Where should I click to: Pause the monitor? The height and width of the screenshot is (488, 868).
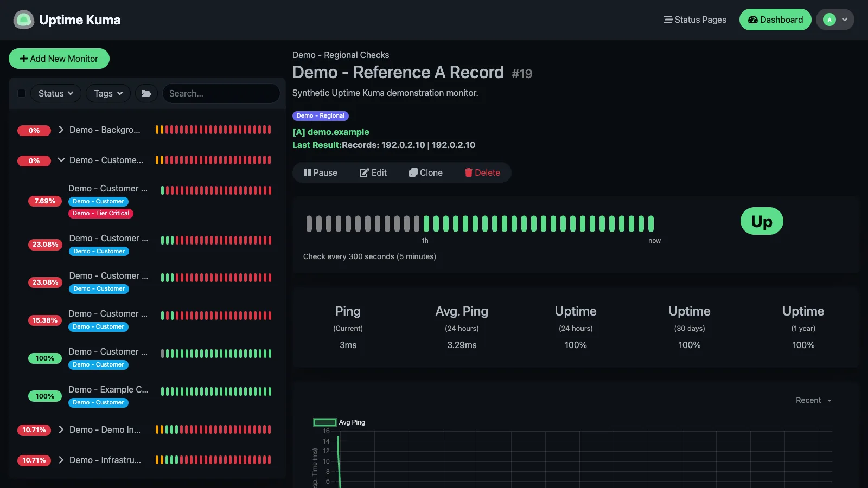click(320, 172)
